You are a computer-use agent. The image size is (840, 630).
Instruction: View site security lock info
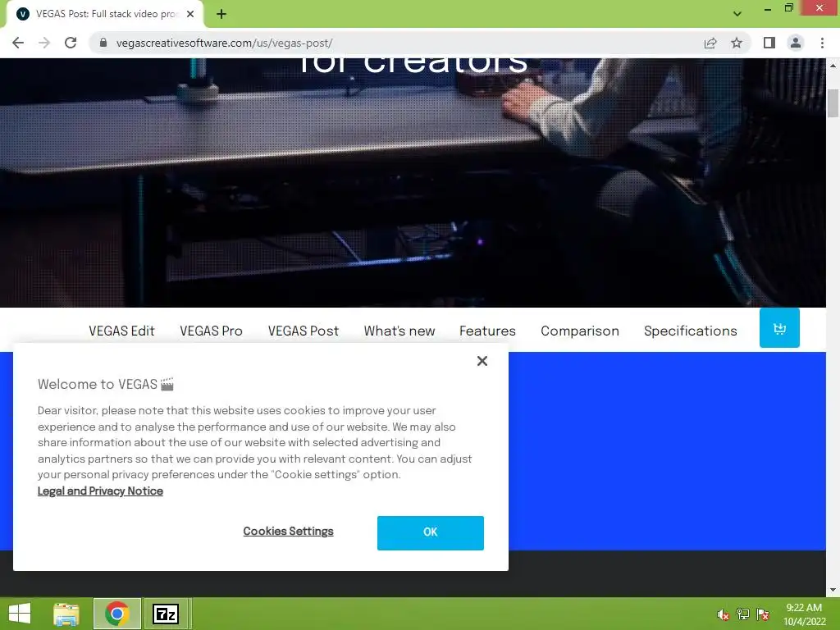pos(103,43)
